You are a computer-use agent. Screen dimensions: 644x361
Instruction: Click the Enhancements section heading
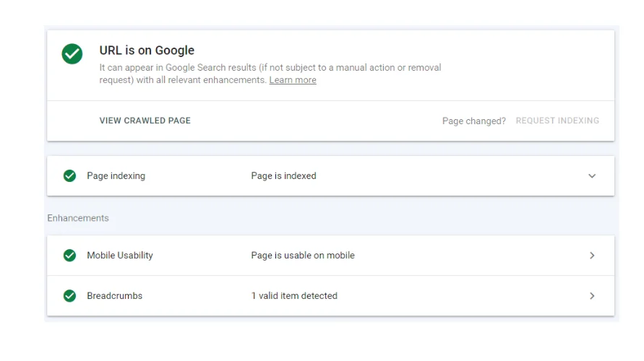click(77, 218)
